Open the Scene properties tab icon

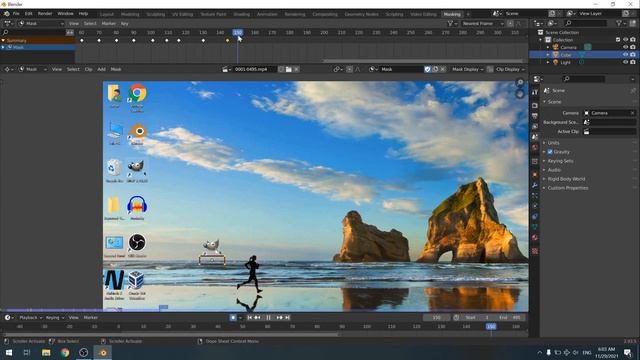pos(535,137)
